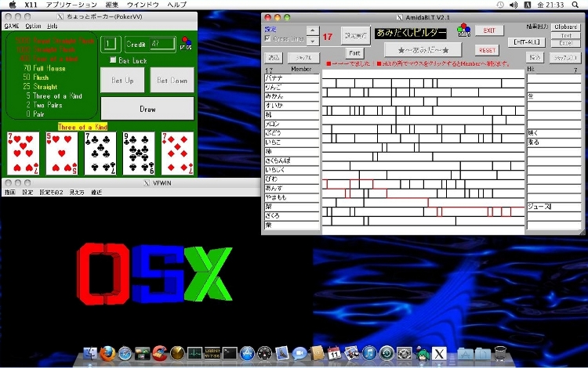Open Spotlight search in menu bar
The width and height of the screenshot is (588, 368).
pos(575,5)
